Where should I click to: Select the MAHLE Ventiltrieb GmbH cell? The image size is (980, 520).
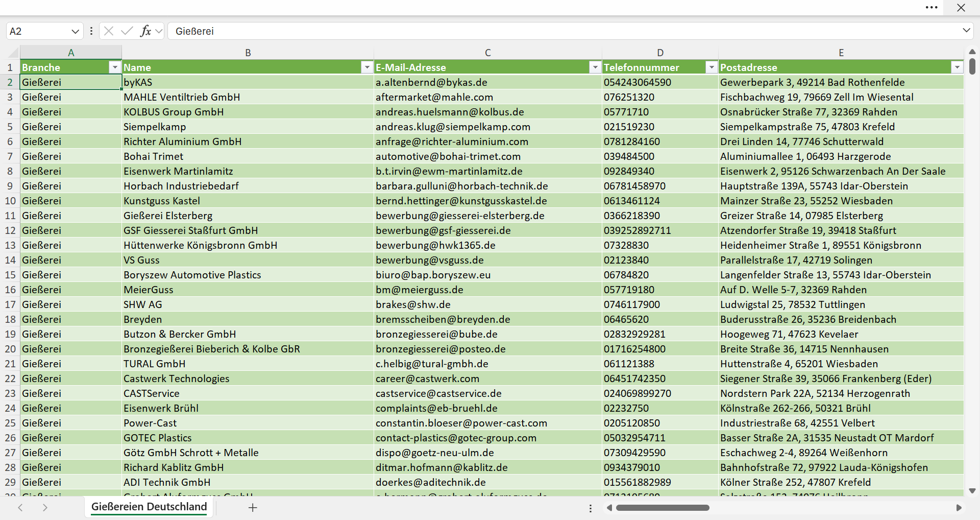click(x=248, y=97)
